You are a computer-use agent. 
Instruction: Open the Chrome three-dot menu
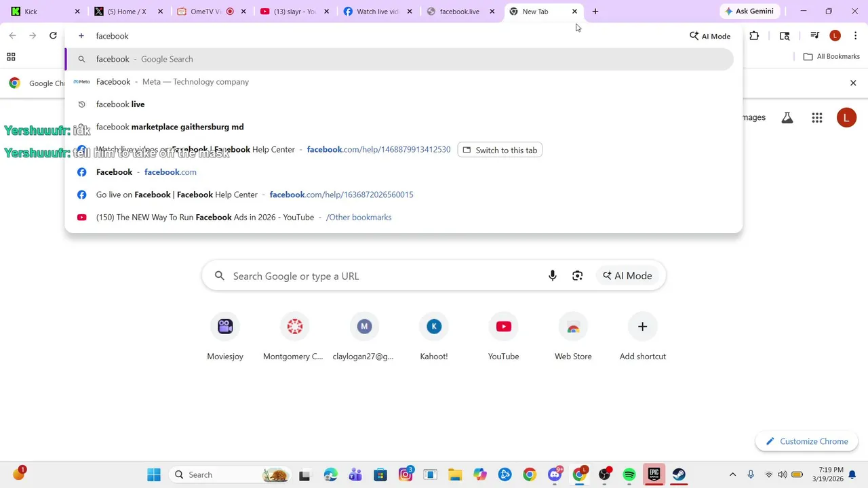[855, 36]
